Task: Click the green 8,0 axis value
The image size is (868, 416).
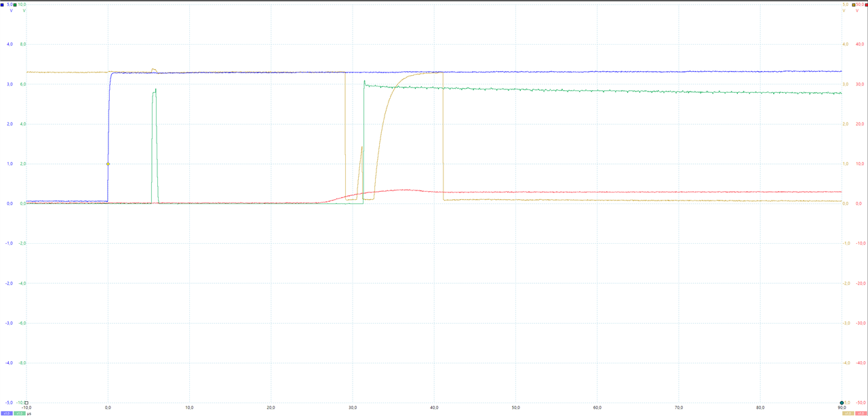Action: 22,44
